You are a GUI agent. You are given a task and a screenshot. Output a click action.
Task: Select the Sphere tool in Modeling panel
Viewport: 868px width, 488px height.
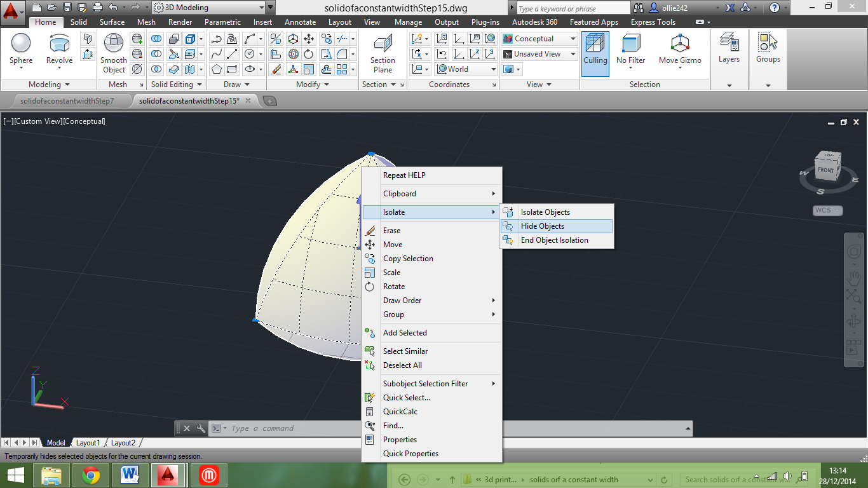[21, 49]
